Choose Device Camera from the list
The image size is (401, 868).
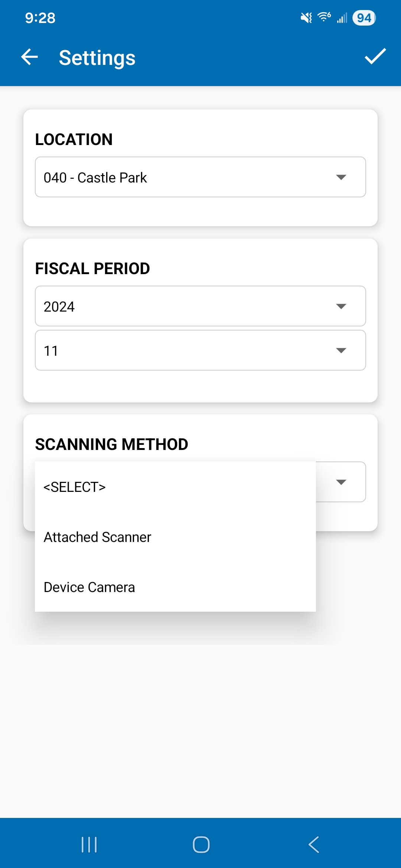[x=89, y=587]
